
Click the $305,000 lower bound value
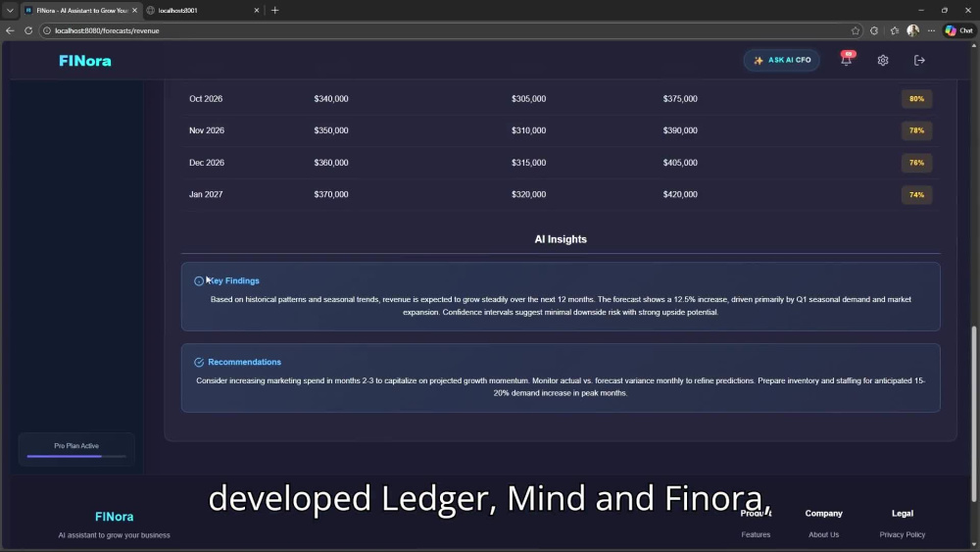529,99
